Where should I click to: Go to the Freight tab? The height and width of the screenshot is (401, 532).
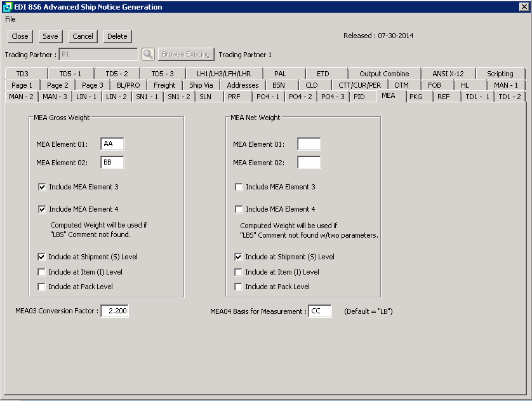[164, 85]
